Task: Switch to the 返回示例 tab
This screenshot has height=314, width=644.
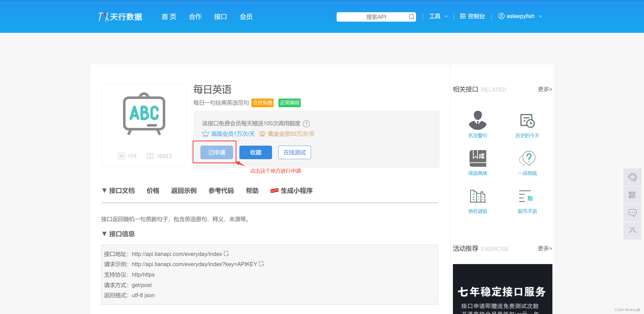Action: click(184, 190)
